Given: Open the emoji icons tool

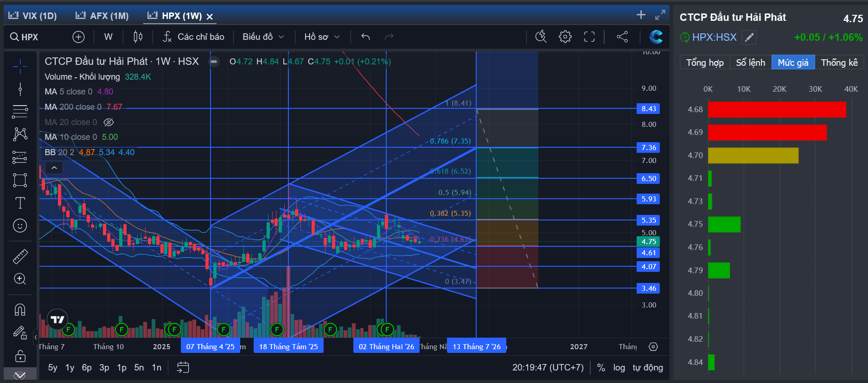Looking at the screenshot, I should (20, 226).
